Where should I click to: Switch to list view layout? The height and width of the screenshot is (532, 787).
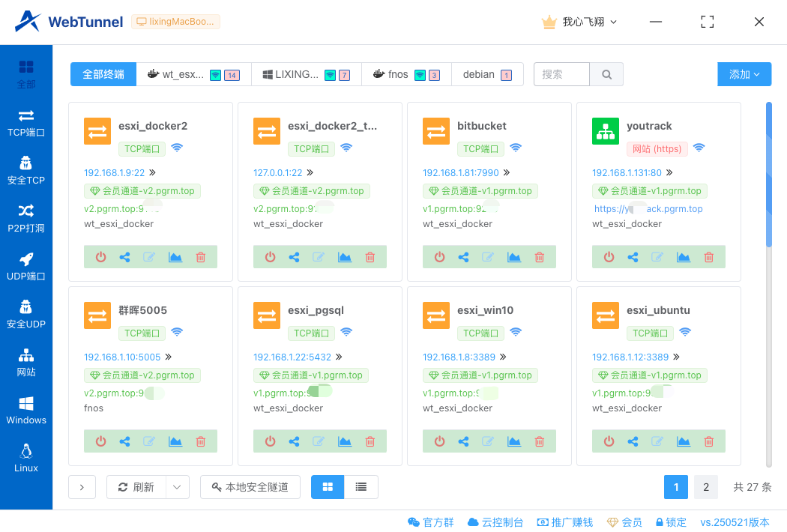click(x=361, y=487)
